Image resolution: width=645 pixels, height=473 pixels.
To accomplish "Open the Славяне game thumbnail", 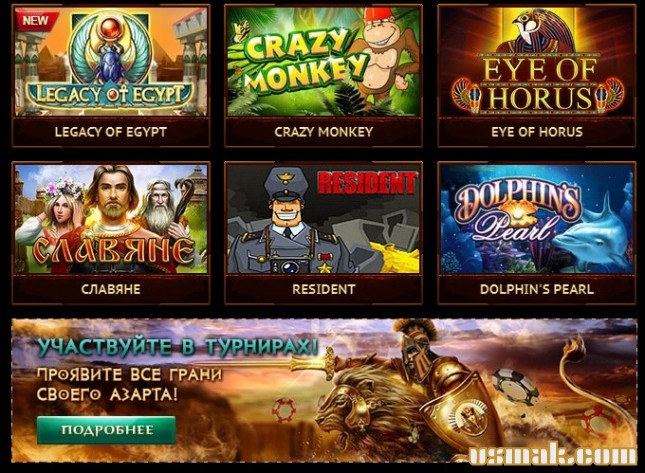I will point(111,219).
